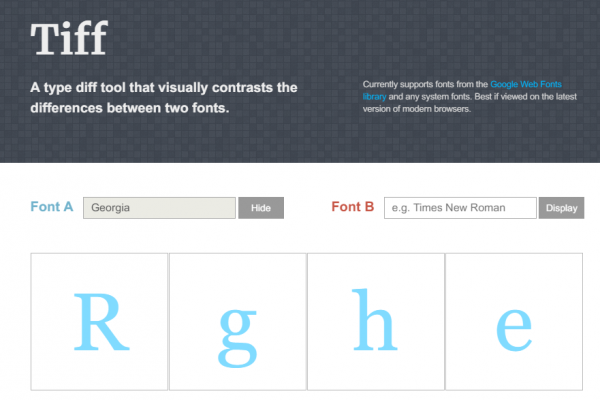This screenshot has width=600, height=400.
Task: Select the uppercase R glyph tile
Action: (100, 322)
